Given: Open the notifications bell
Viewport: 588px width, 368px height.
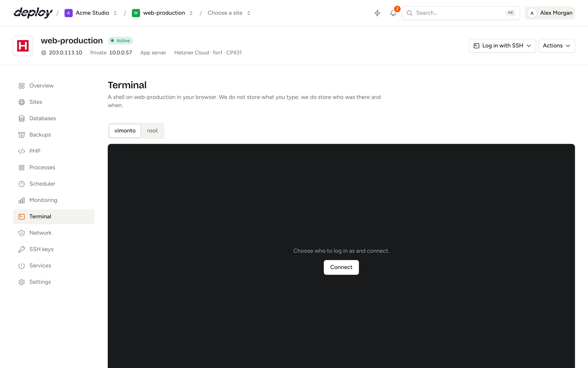Looking at the screenshot, I should tap(393, 13).
